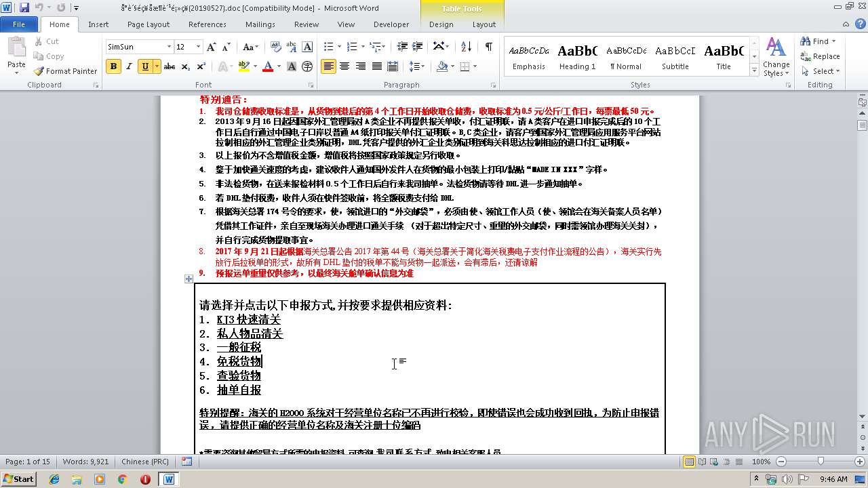Switch to the References tab
Viewport: 868px width, 488px height.
pos(208,24)
